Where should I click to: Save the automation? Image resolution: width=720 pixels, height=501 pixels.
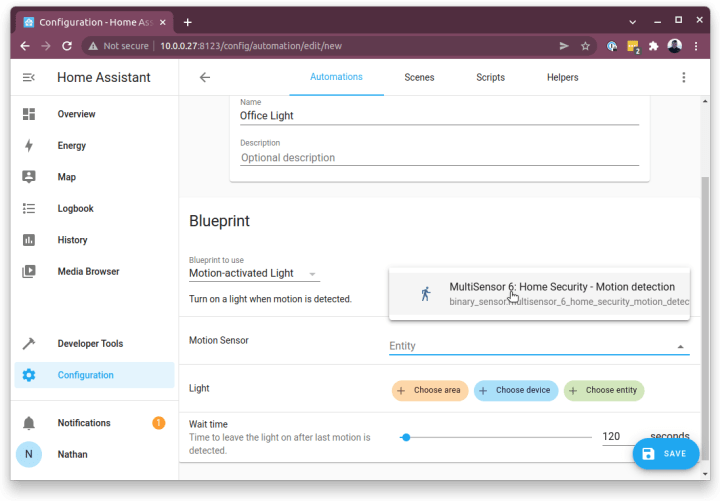pos(665,454)
